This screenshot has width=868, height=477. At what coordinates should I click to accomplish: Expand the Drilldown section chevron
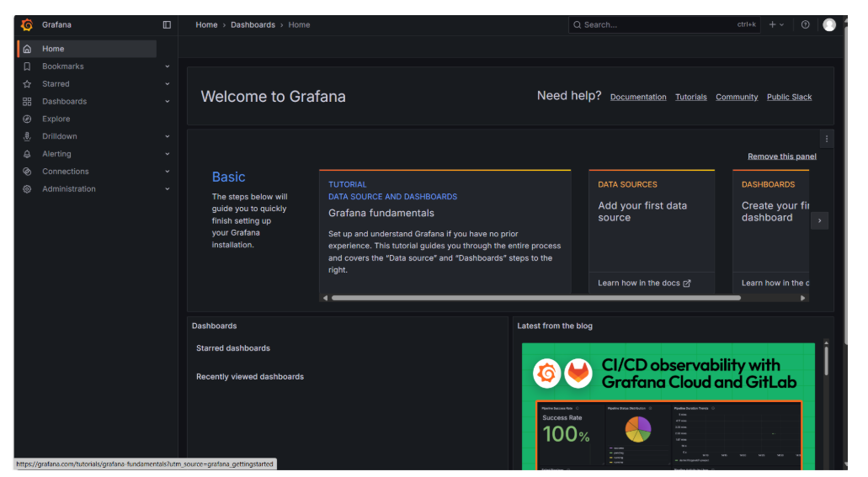click(x=168, y=136)
